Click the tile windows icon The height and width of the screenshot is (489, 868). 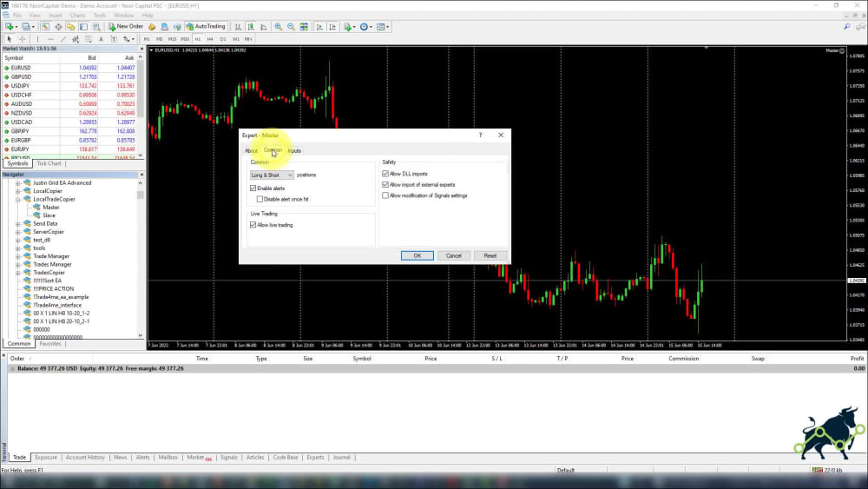point(303,27)
